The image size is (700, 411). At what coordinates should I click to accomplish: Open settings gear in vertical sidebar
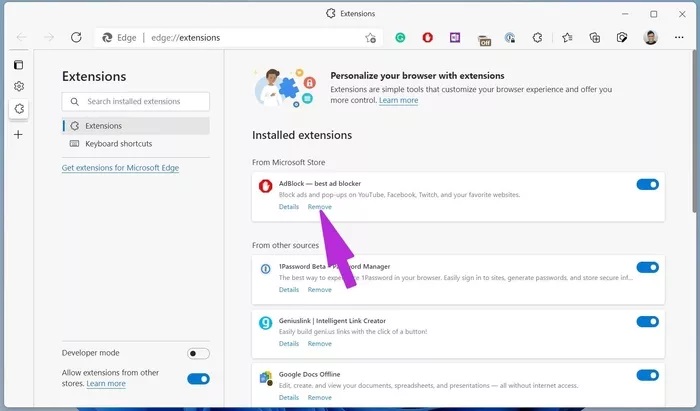tap(18, 87)
